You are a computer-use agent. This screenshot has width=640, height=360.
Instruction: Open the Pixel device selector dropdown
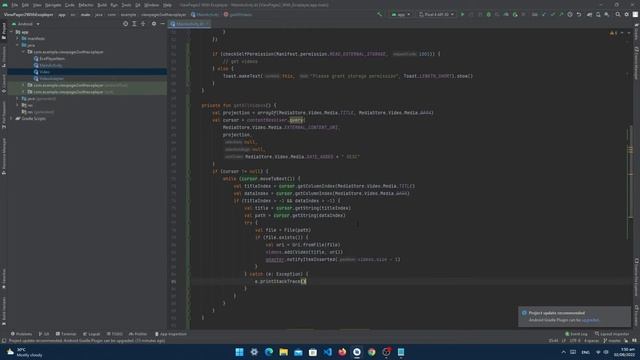436,14
